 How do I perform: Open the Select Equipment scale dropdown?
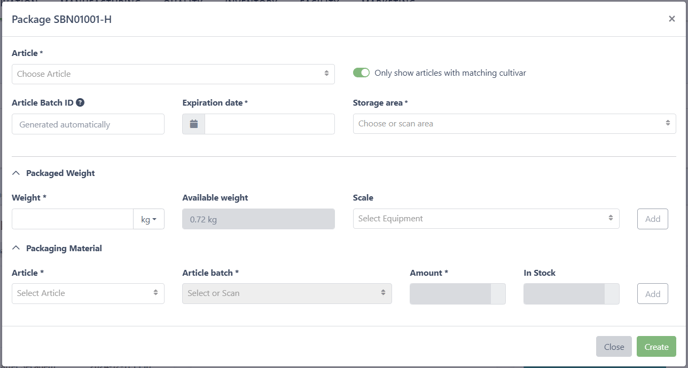pyautogui.click(x=486, y=218)
